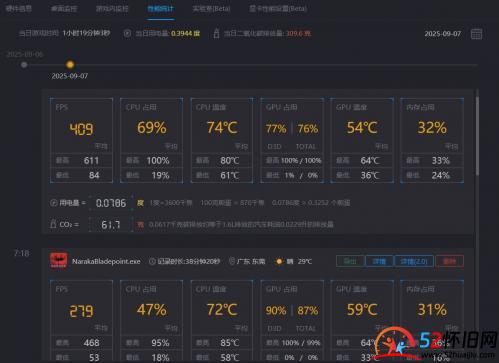
Task: Open the 实验室(Beta) tab
Action: 211,9
